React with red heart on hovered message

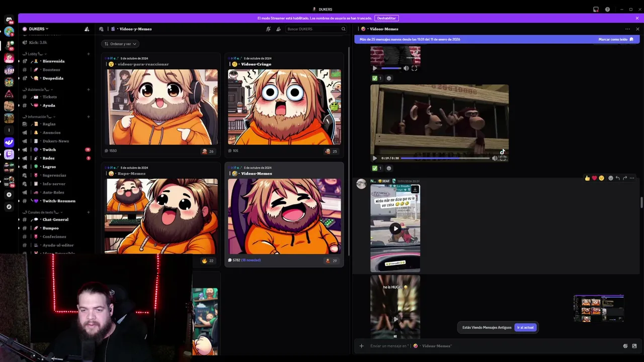pyautogui.click(x=594, y=178)
